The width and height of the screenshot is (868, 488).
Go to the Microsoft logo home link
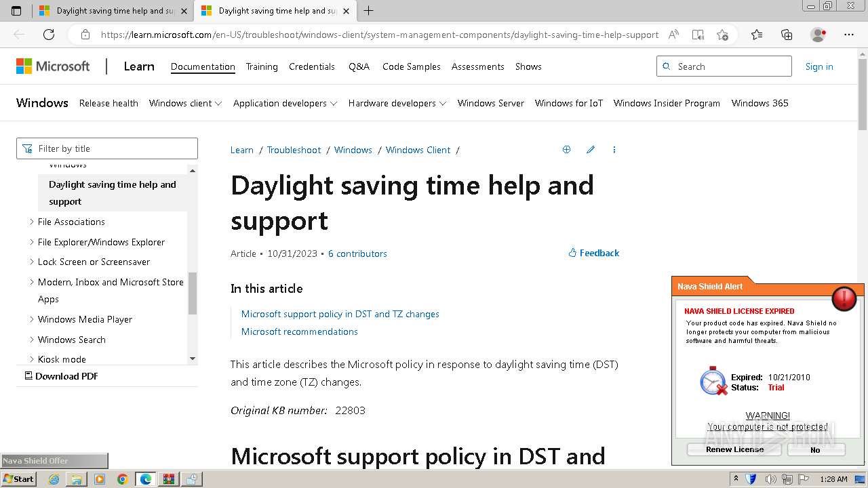pos(53,66)
